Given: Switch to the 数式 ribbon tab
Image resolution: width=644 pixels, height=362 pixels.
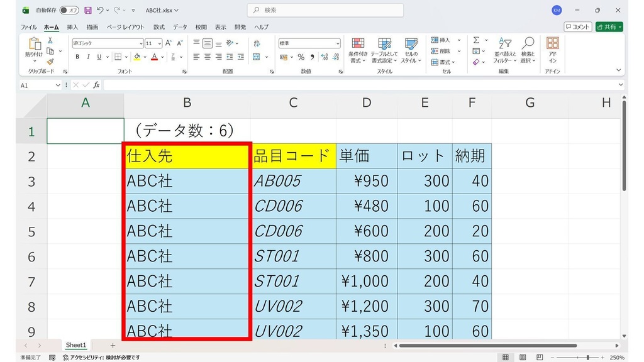Looking at the screenshot, I should 158,27.
